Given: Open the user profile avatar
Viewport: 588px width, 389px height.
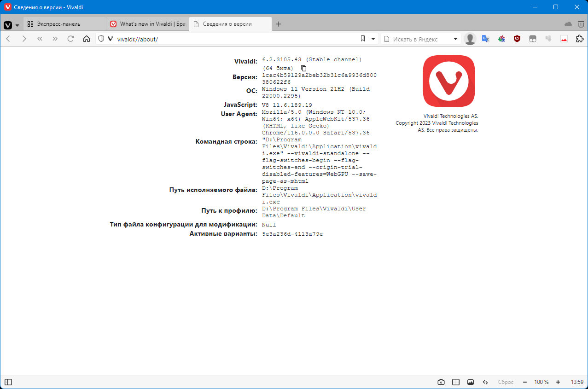Looking at the screenshot, I should [x=470, y=39].
